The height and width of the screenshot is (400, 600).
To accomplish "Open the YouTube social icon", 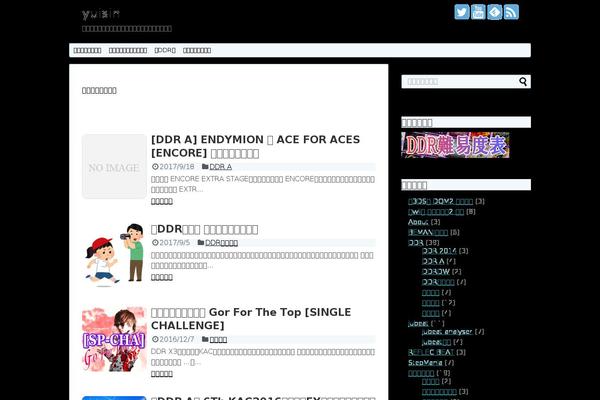I will tap(478, 12).
